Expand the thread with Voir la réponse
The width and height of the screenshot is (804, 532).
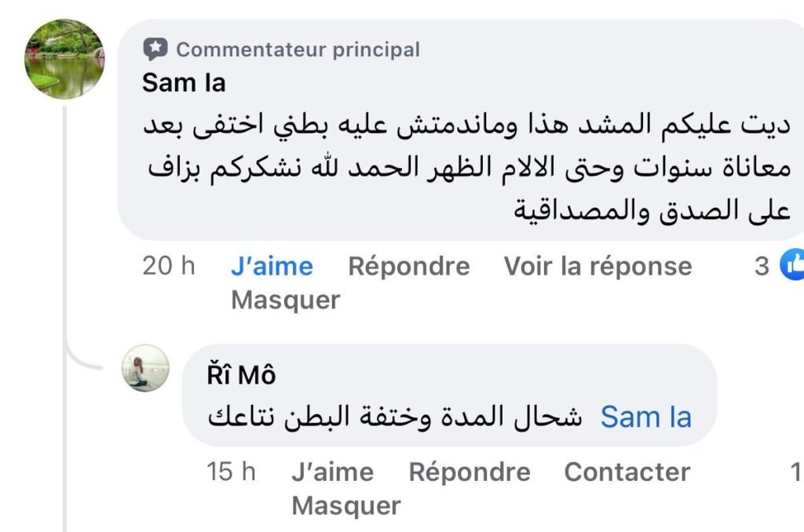coord(598,267)
